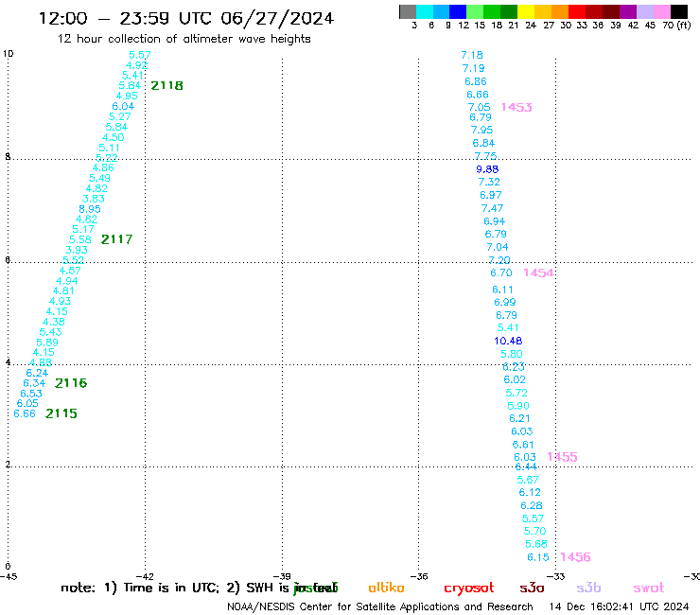The height and width of the screenshot is (615, 700).
Task: Click the 6.04 wave height value
Action: pos(123,106)
